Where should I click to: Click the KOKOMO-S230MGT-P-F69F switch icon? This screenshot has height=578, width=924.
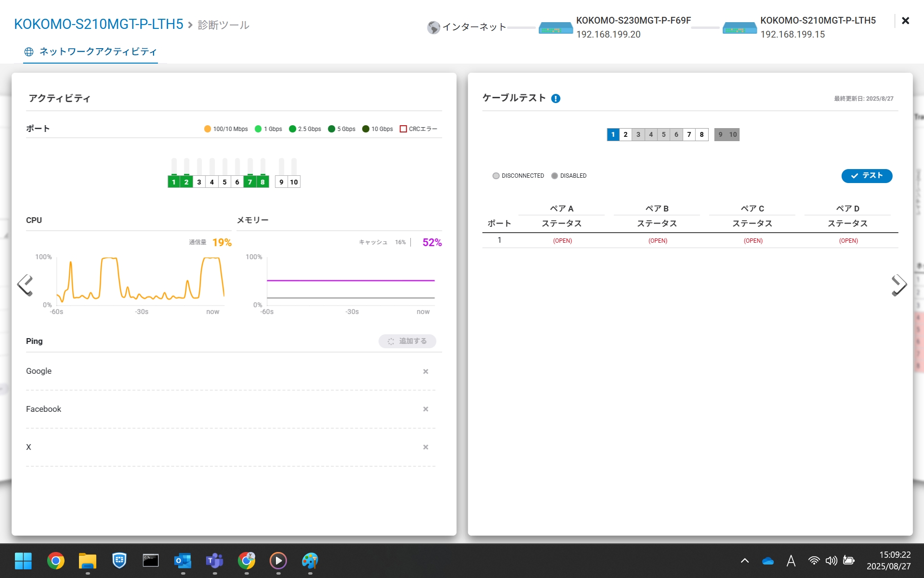click(555, 28)
